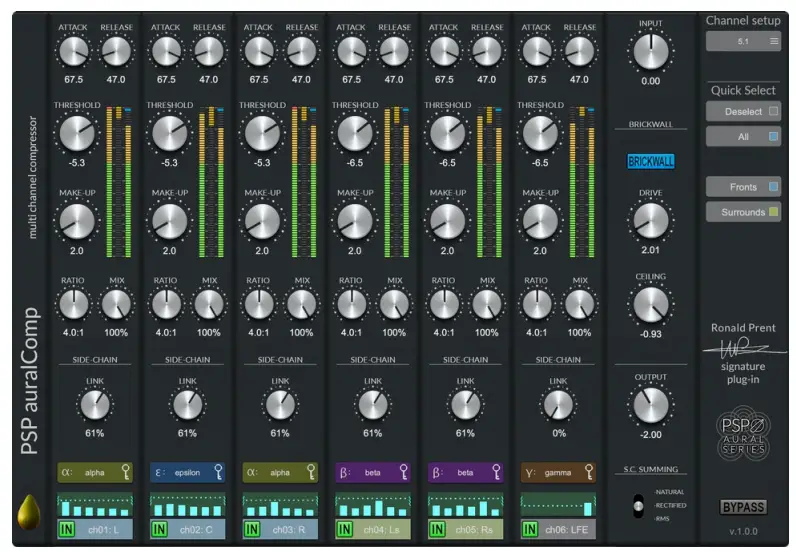Click the ch03 level meter
This screenshot has width=796, height=552.
pyautogui.click(x=304, y=182)
